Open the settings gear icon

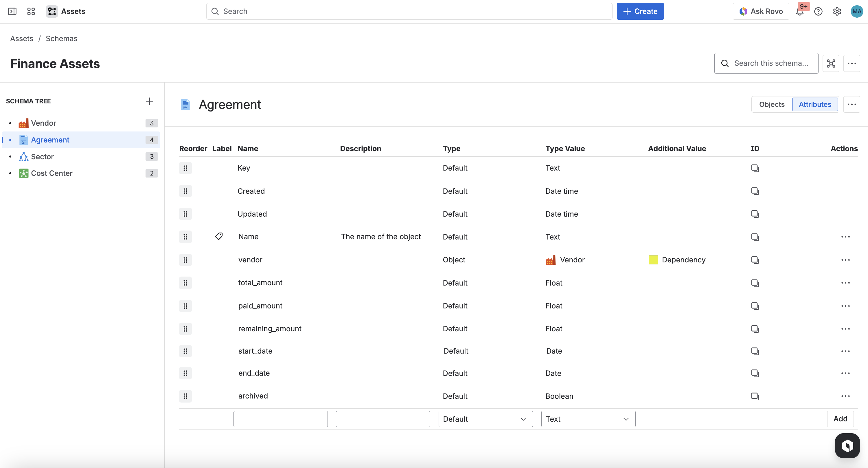tap(837, 12)
